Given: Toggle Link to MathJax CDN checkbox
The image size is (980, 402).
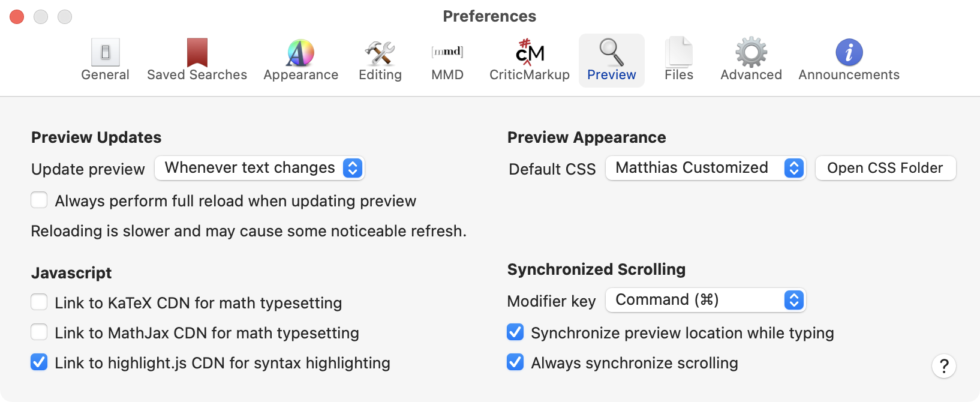Looking at the screenshot, I should [x=39, y=332].
